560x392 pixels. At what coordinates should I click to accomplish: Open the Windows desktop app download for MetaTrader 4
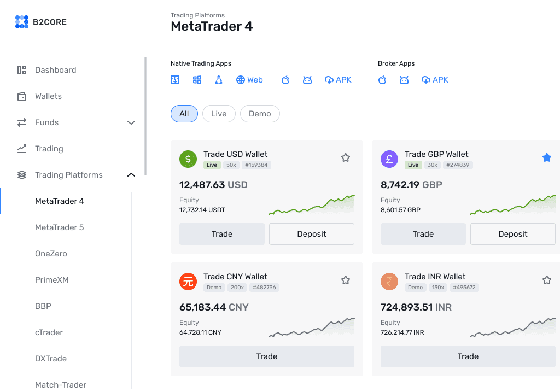[197, 80]
